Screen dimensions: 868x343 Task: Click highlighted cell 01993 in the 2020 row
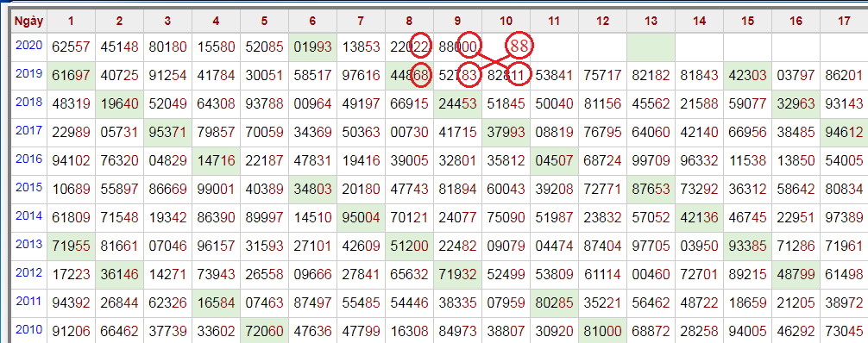(x=312, y=47)
